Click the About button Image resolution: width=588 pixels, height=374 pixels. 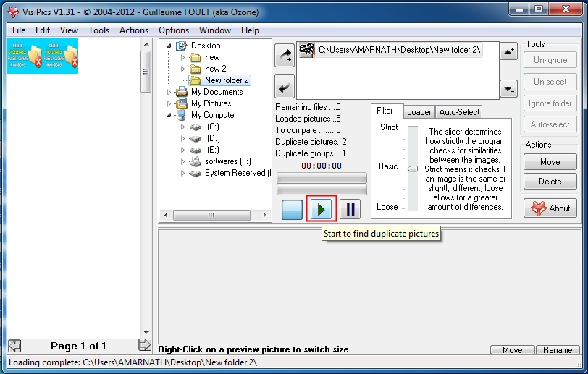click(x=550, y=208)
